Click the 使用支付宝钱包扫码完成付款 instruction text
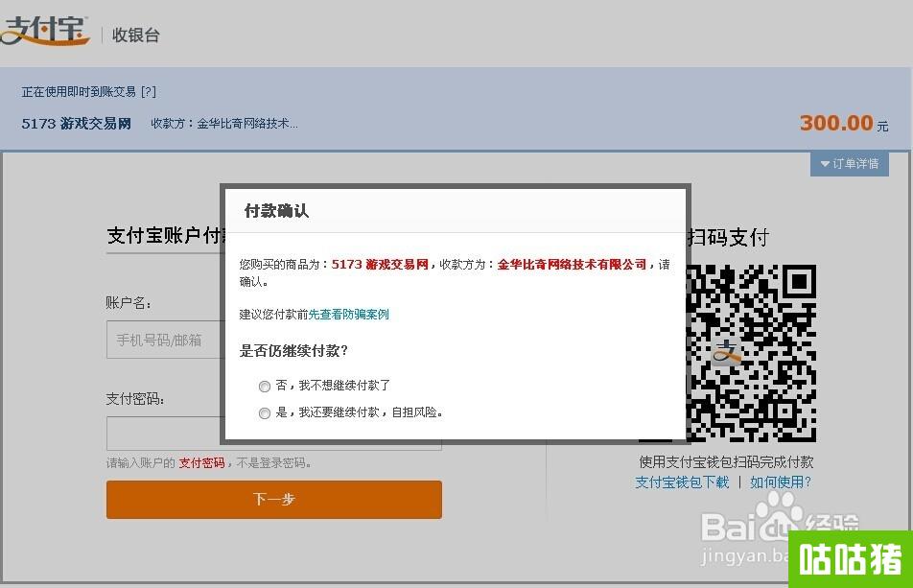Screen dimensions: 913x588 (x=726, y=461)
